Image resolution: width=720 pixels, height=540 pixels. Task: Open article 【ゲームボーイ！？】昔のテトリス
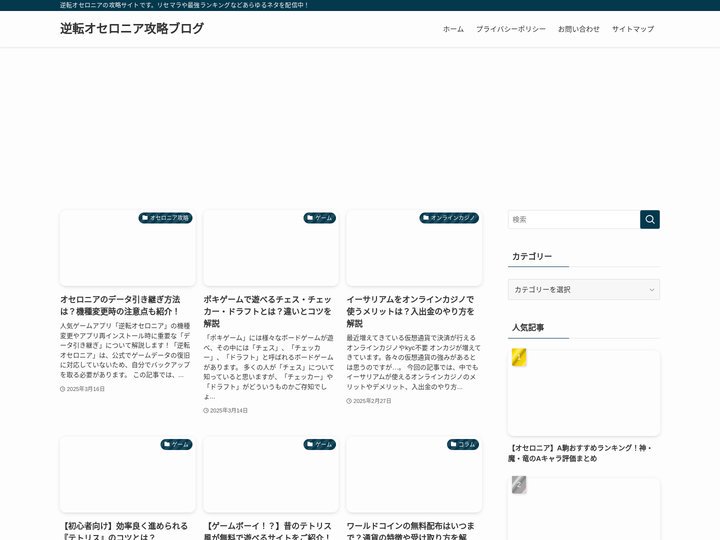pos(267,531)
